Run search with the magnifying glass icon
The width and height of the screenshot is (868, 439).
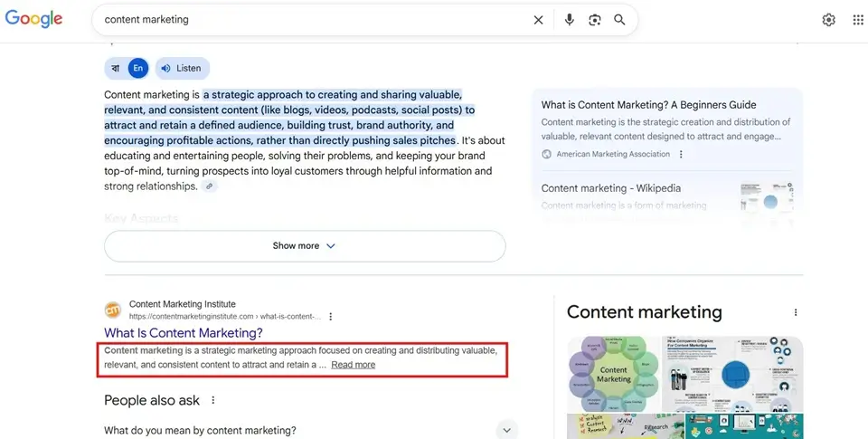[619, 20]
